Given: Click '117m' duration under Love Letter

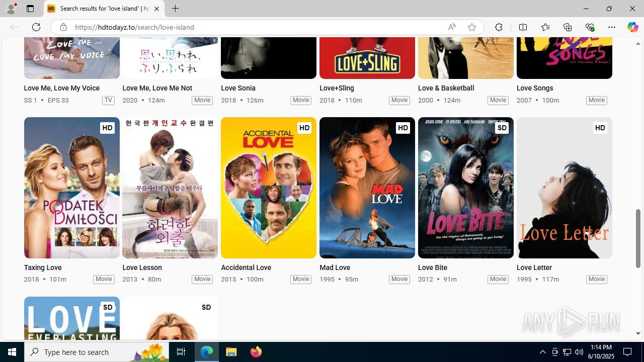Looking at the screenshot, I should 550,279.
